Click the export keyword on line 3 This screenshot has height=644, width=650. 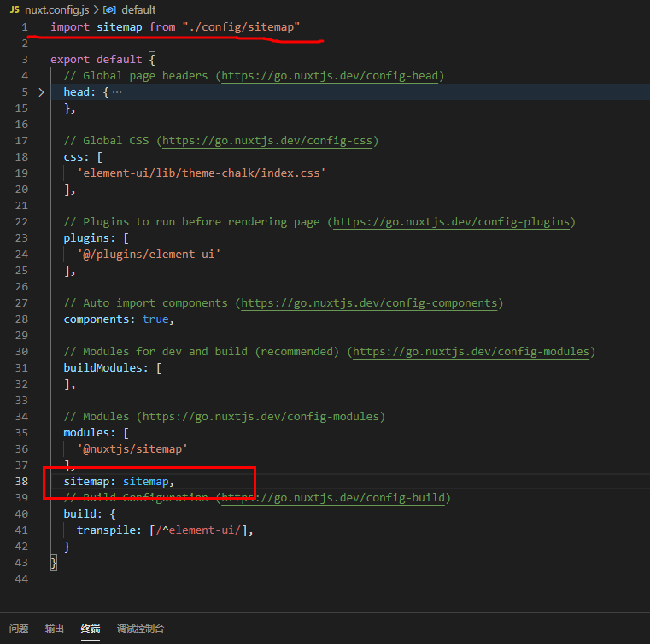(x=70, y=60)
